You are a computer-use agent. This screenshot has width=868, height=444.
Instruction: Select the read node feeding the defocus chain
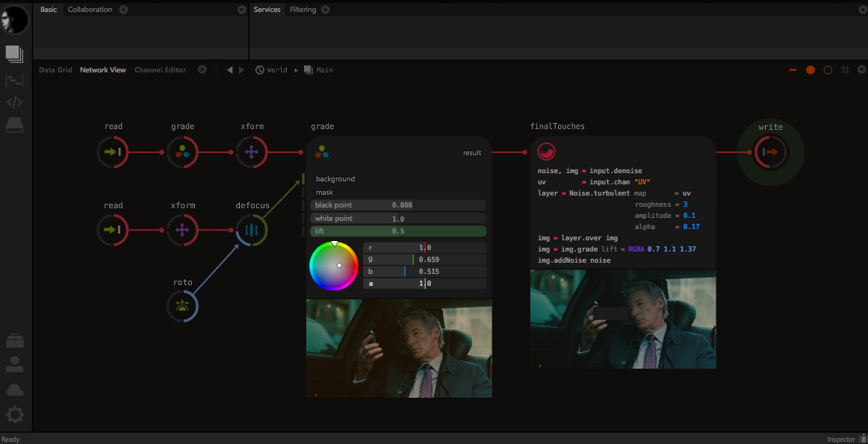click(x=113, y=230)
